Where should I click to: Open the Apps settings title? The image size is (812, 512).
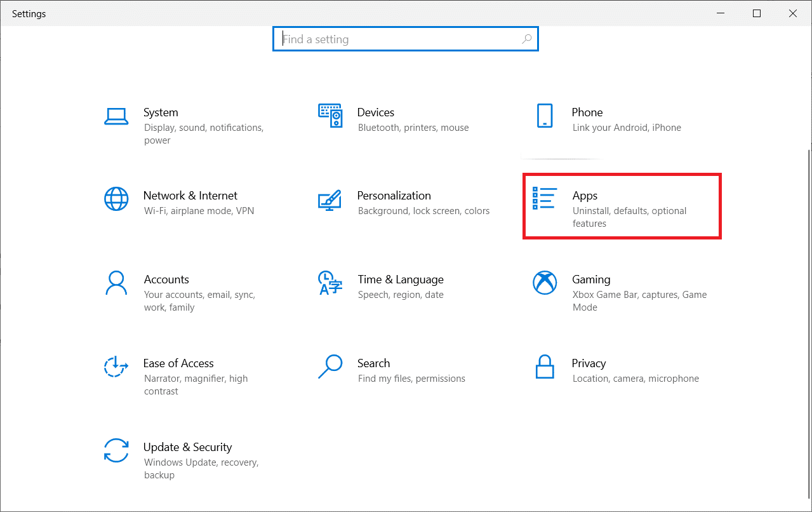pos(585,196)
